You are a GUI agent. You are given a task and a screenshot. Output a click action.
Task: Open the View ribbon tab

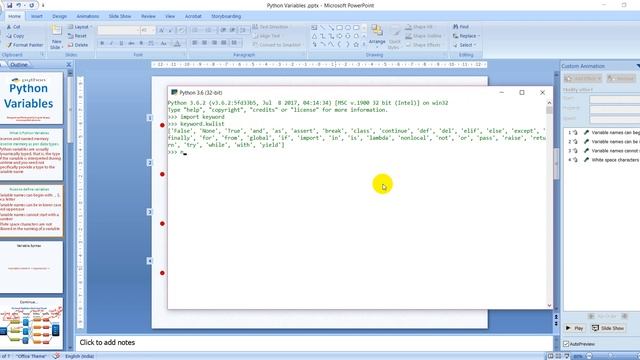[x=170, y=16]
